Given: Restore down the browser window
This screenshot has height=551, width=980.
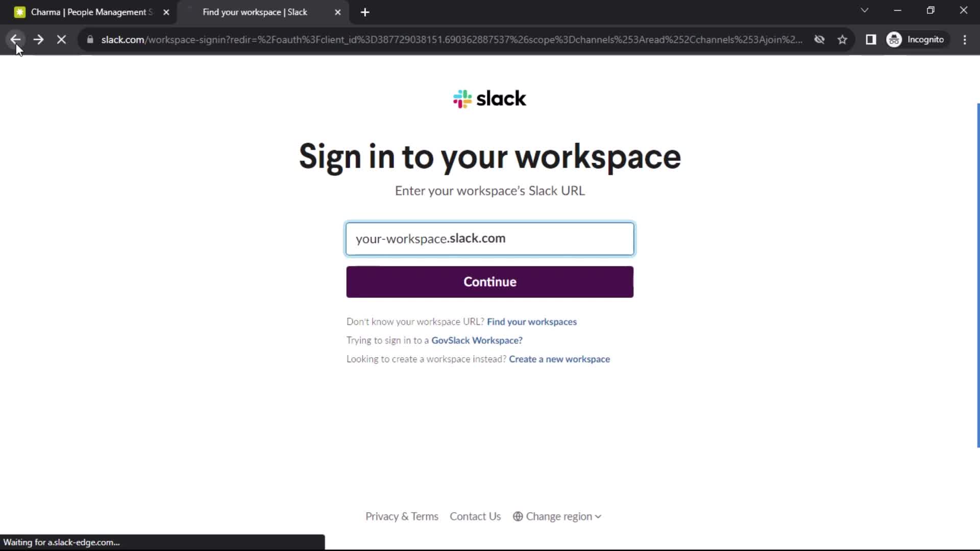Looking at the screenshot, I should pos(930,11).
